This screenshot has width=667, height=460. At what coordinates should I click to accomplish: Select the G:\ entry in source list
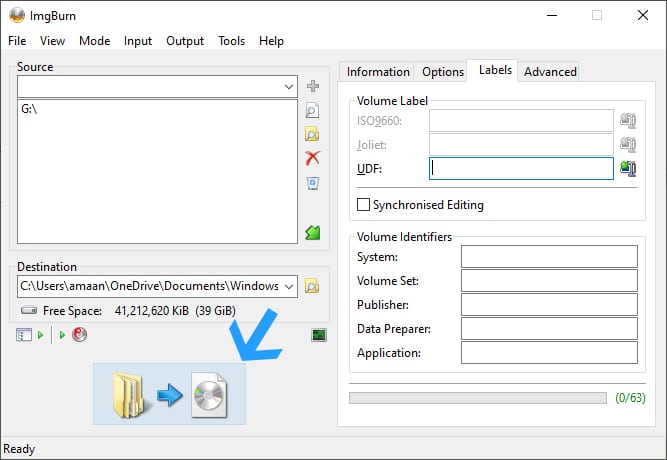(x=29, y=109)
